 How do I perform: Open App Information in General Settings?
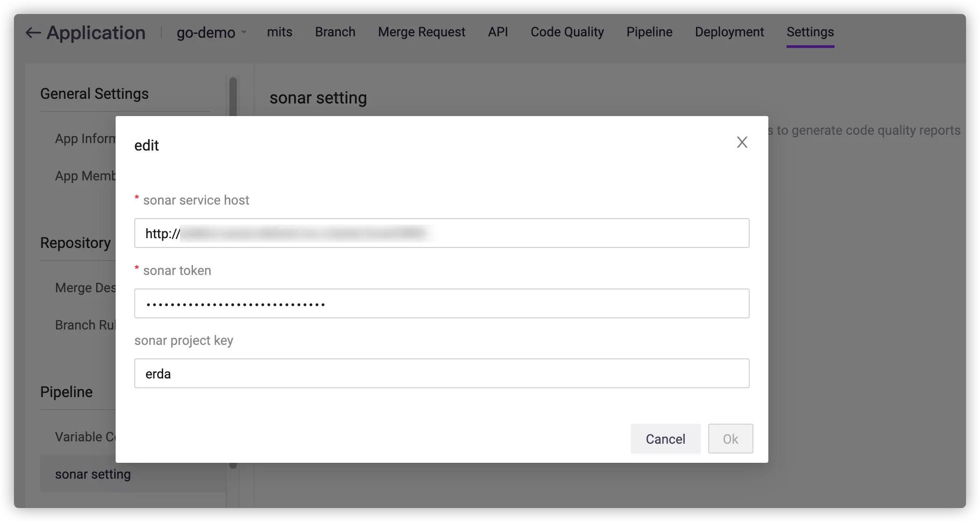click(x=85, y=139)
